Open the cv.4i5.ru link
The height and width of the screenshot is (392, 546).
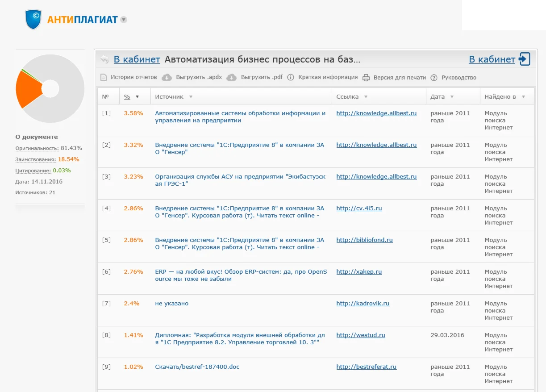[x=359, y=208]
